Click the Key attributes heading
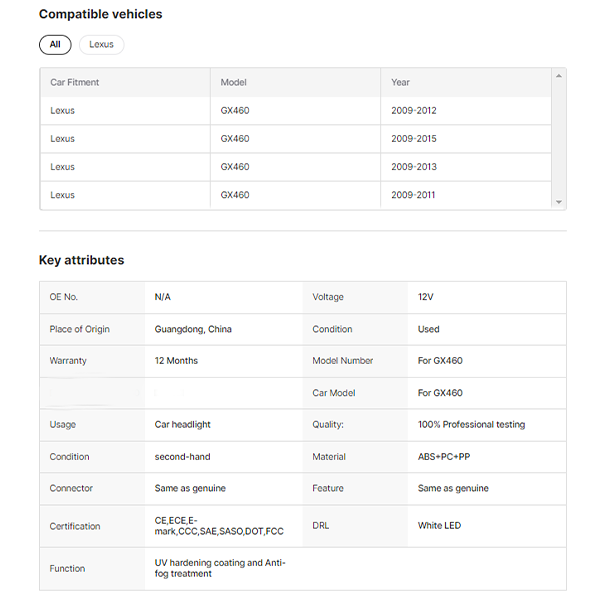 coord(82,260)
